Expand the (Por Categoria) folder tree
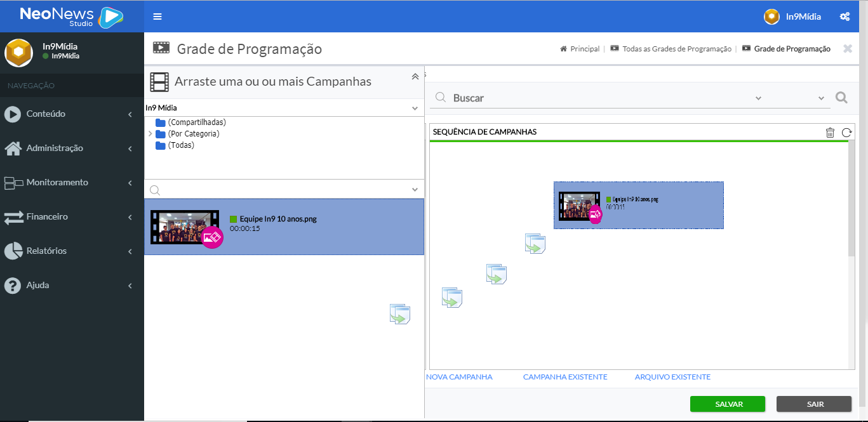 152,133
